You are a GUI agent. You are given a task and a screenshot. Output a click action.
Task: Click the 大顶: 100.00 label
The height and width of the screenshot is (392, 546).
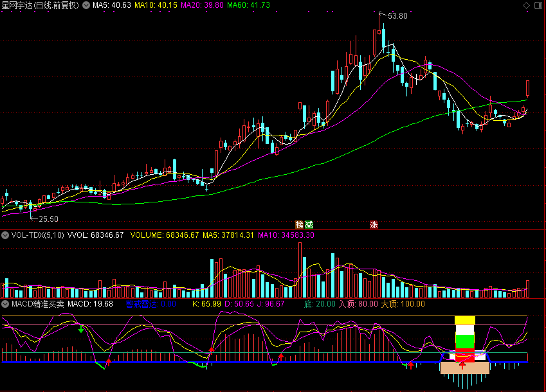(x=403, y=304)
